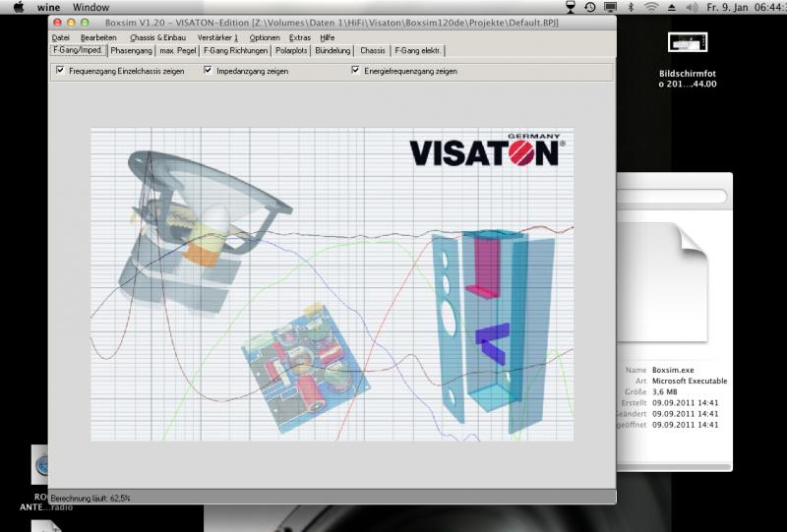Click the search field in background window

(672, 197)
